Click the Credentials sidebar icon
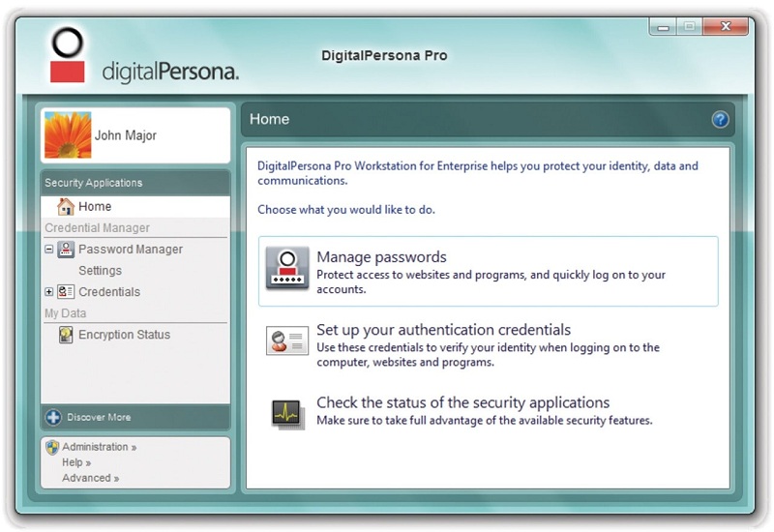The height and width of the screenshot is (532, 774). click(66, 292)
